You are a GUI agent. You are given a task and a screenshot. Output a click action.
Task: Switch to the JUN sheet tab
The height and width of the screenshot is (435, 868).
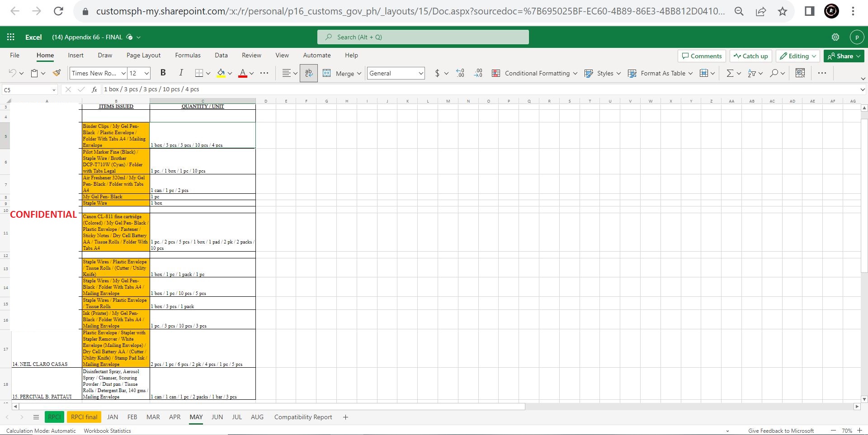(217, 417)
